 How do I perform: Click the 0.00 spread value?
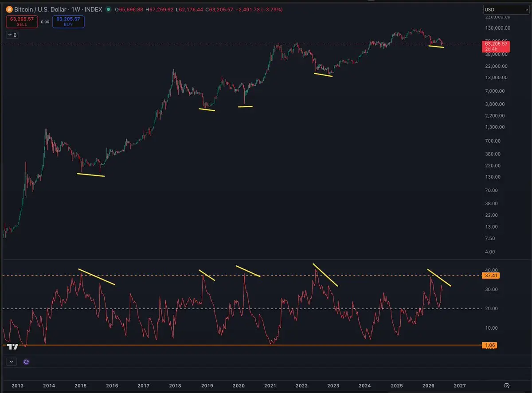(45, 22)
